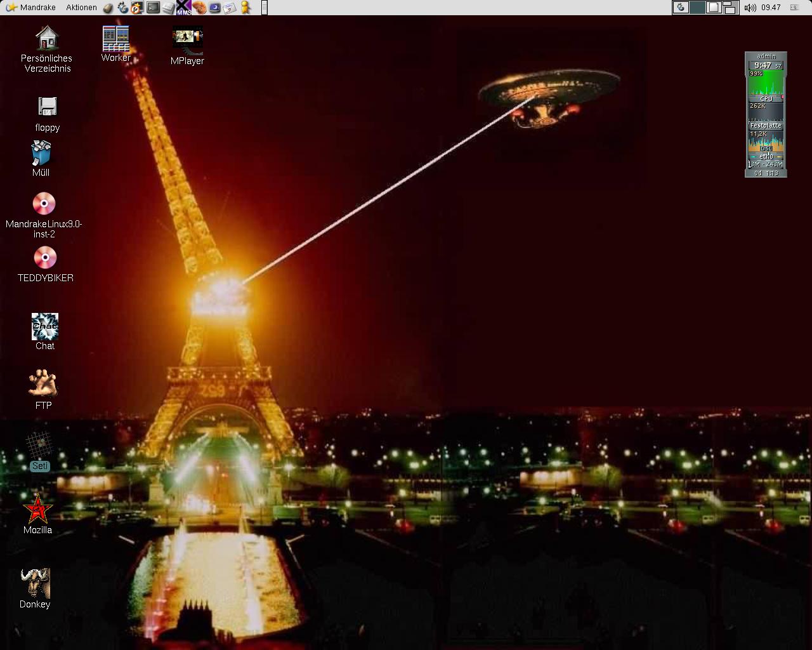
Task: Click the brown mouse-shaped panel launcher
Action: click(108, 8)
